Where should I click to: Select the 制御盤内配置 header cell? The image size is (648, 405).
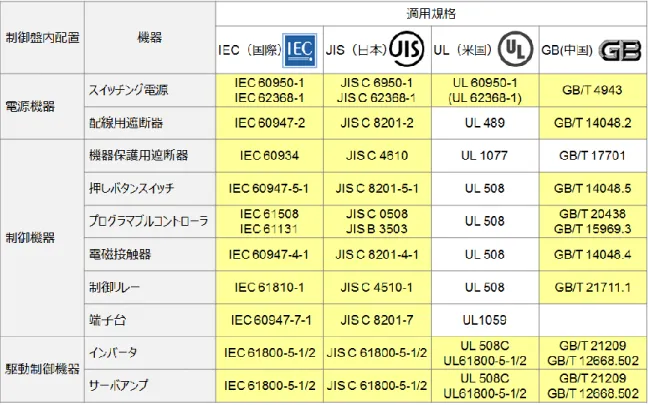[x=43, y=38]
